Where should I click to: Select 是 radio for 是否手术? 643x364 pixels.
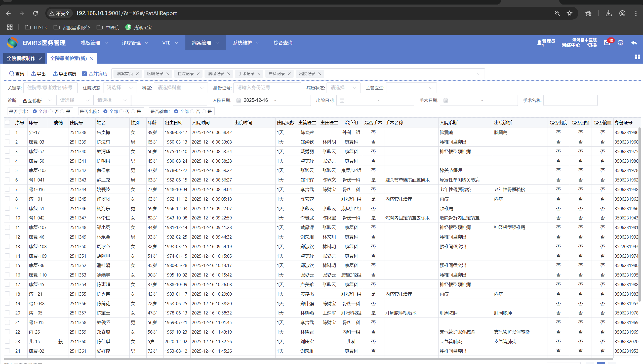(62, 111)
